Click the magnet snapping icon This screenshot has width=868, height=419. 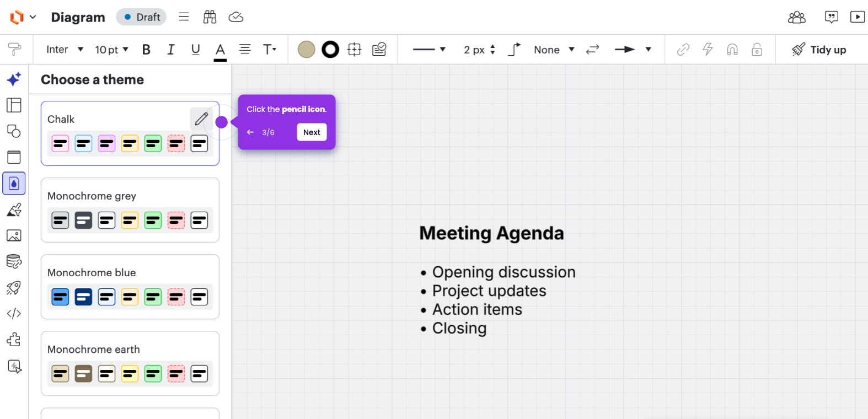pos(732,50)
